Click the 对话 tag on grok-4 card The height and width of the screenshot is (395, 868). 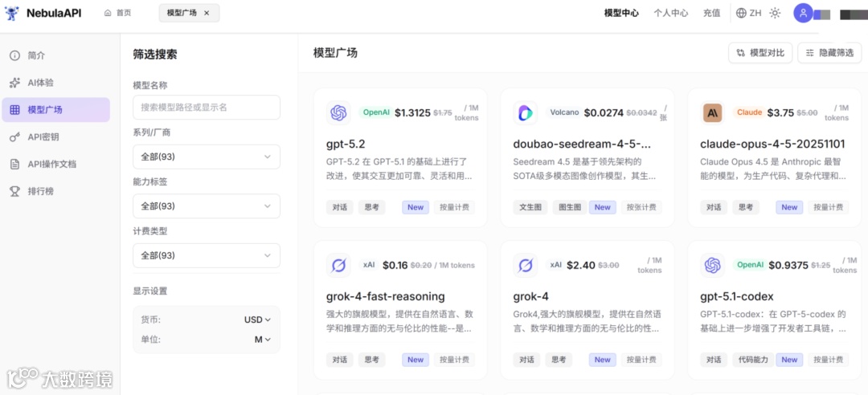click(526, 360)
